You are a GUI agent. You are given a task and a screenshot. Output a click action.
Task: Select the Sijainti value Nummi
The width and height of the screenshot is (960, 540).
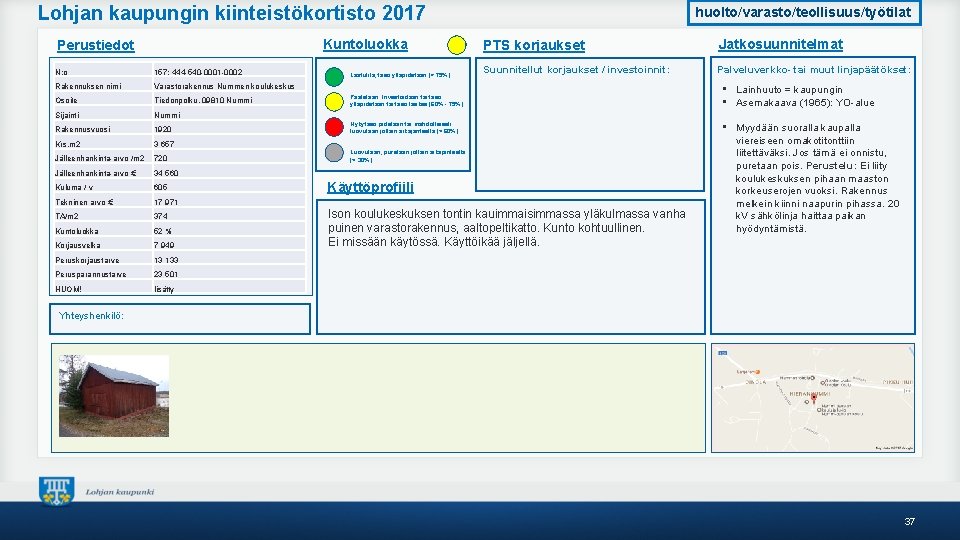pos(167,115)
